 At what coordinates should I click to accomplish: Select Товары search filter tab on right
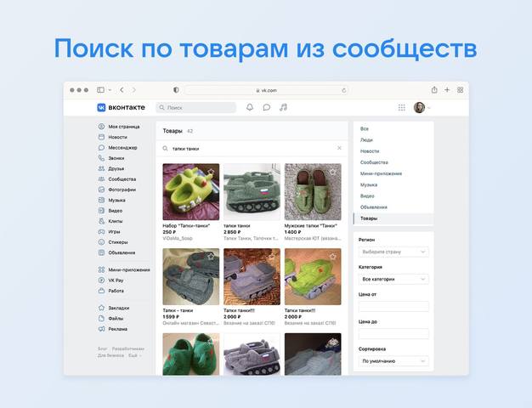click(x=393, y=218)
